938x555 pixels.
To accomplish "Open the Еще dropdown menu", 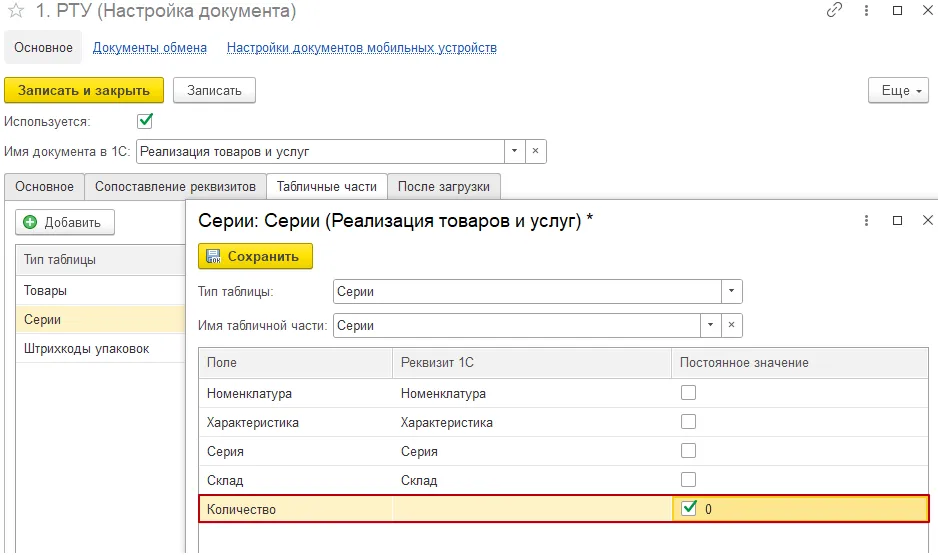I will [x=899, y=90].
